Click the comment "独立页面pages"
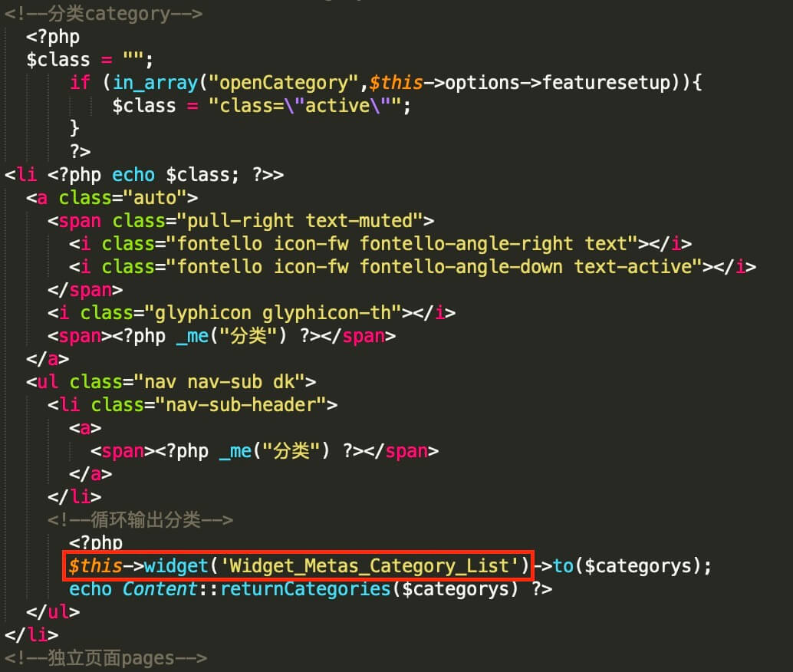The image size is (793, 672). [x=106, y=658]
